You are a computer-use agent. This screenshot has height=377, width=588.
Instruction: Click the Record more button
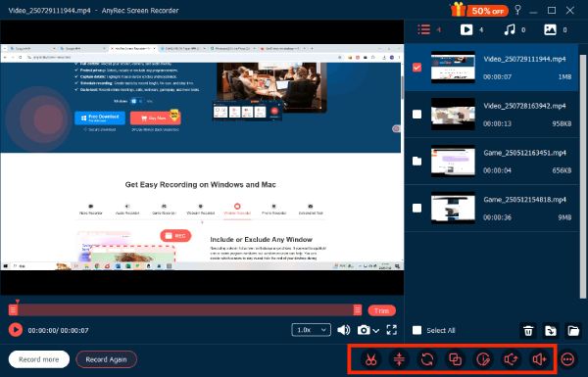coord(38,359)
